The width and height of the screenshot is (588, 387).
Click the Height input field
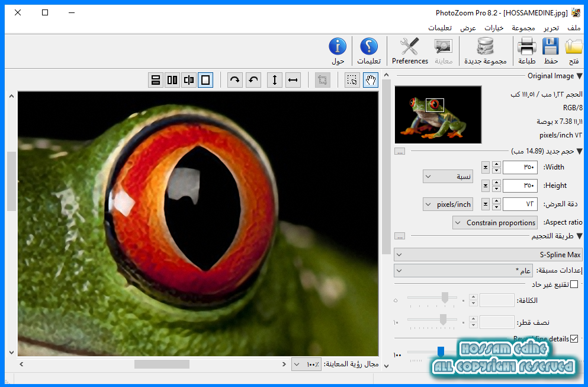pos(520,185)
